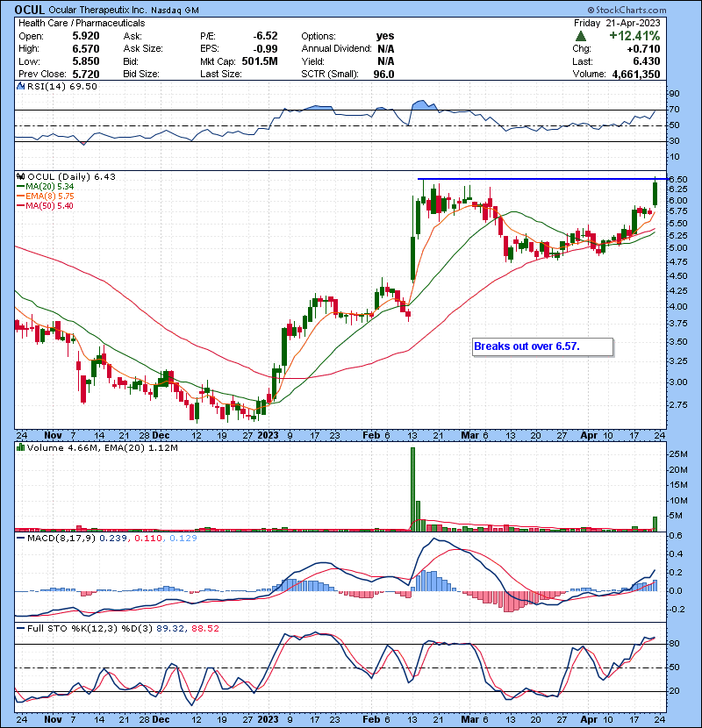
Task: Click the 6.50 price axis label
Action: coord(678,179)
